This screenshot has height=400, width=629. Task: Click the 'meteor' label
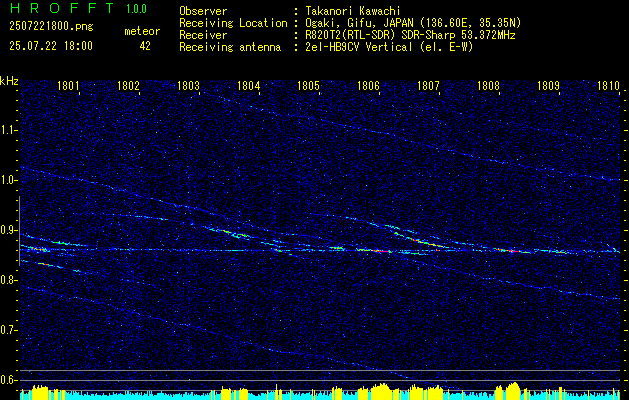click(x=142, y=31)
